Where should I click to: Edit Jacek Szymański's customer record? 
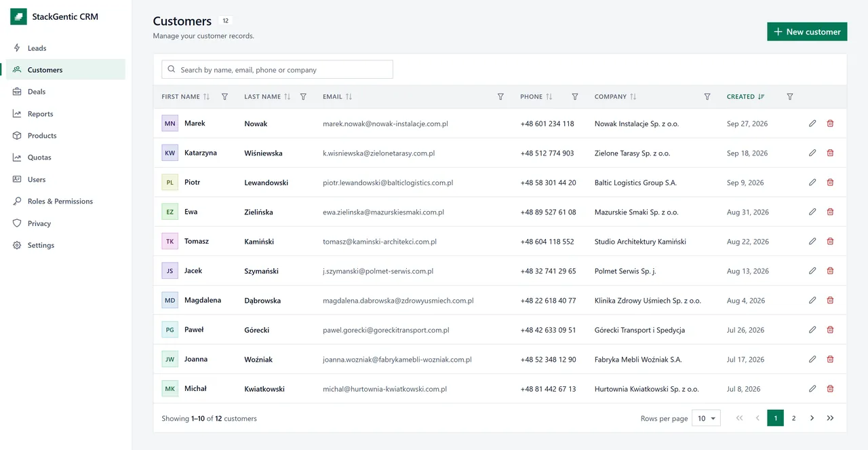(x=812, y=271)
